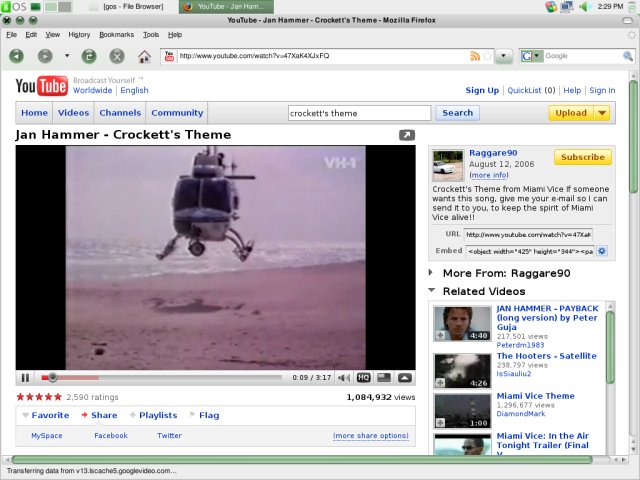This screenshot has width=640, height=480.
Task: Subscribe to Raggare90 channel
Action: coord(582,157)
